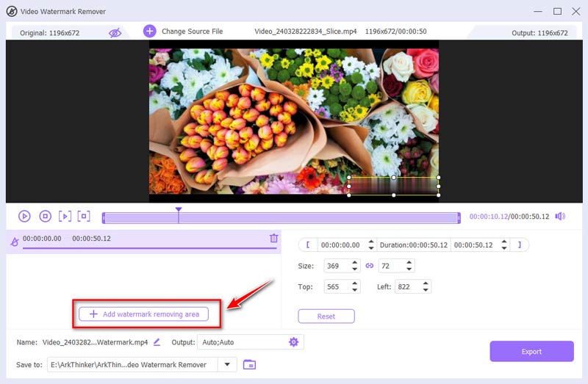This screenshot has width=588, height=384.
Task: Increase the width size 369
Action: tap(354, 263)
